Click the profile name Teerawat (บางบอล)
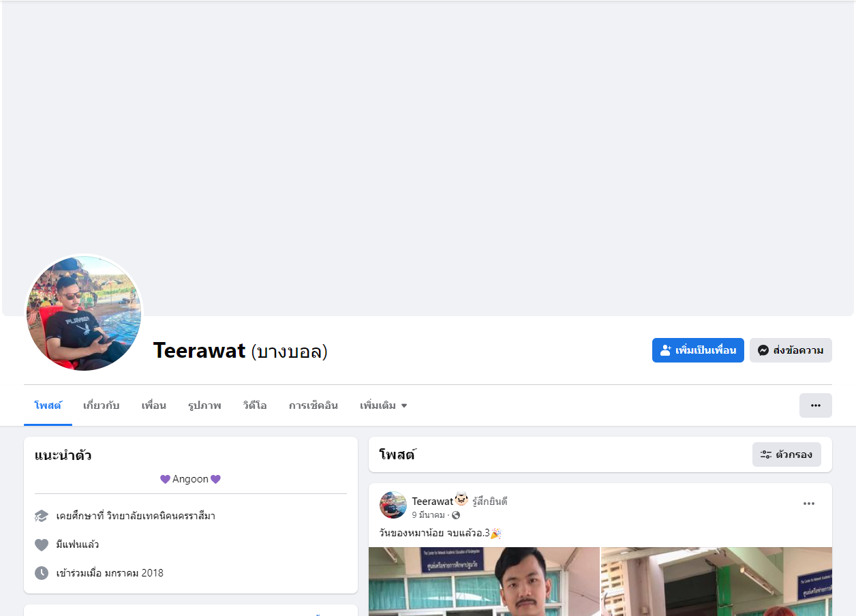This screenshot has width=856, height=616. 240,350
